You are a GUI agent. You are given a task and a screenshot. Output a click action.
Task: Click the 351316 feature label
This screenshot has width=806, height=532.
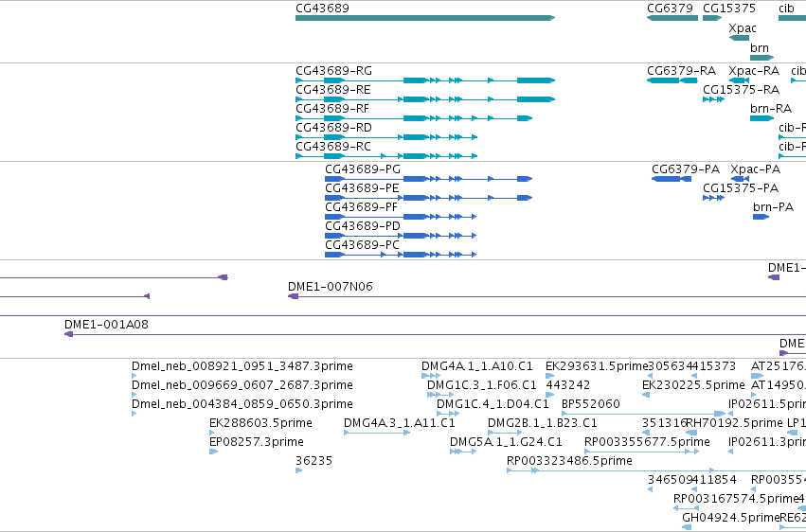[664, 423]
